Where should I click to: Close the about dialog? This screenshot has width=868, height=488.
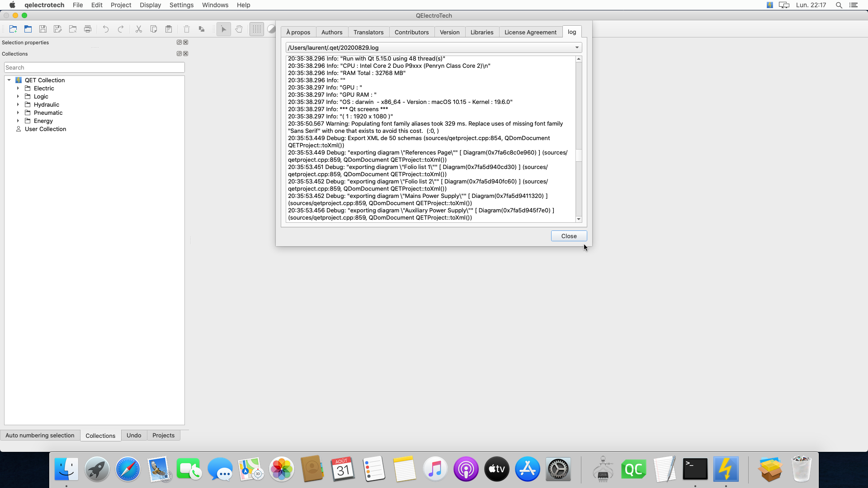569,236
